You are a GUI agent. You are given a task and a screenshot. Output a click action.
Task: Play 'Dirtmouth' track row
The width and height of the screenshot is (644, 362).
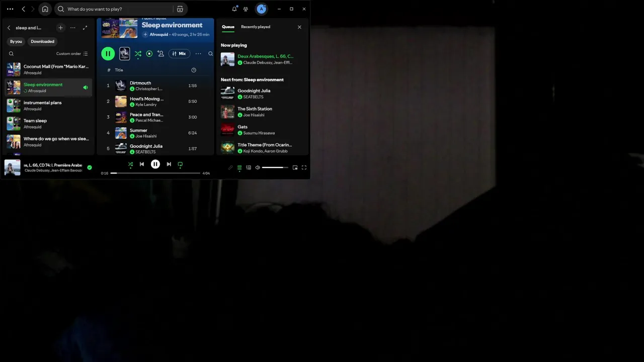[x=155, y=85]
